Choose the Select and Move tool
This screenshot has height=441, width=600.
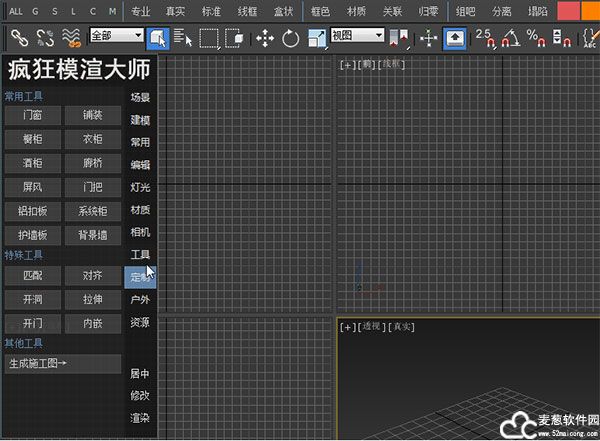[x=265, y=38]
